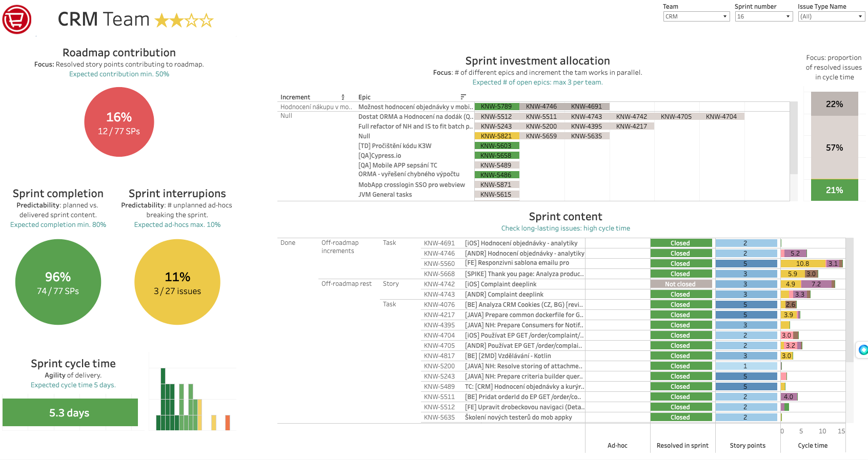Image resolution: width=868 pixels, height=460 pixels.
Task: Click 'Ad-hoc' column label
Action: click(617, 446)
